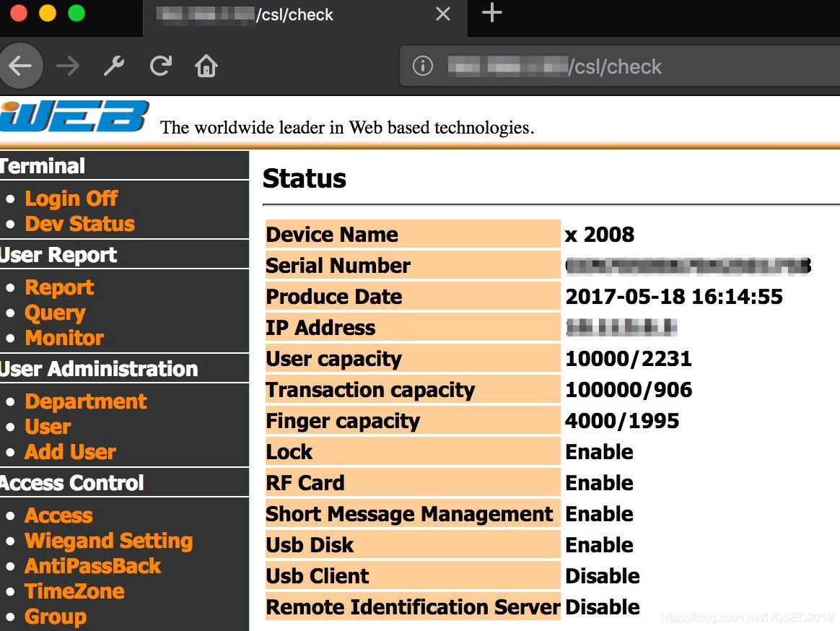Click the worldwide leader tagline text
The height and width of the screenshot is (631, 840).
click(x=347, y=128)
